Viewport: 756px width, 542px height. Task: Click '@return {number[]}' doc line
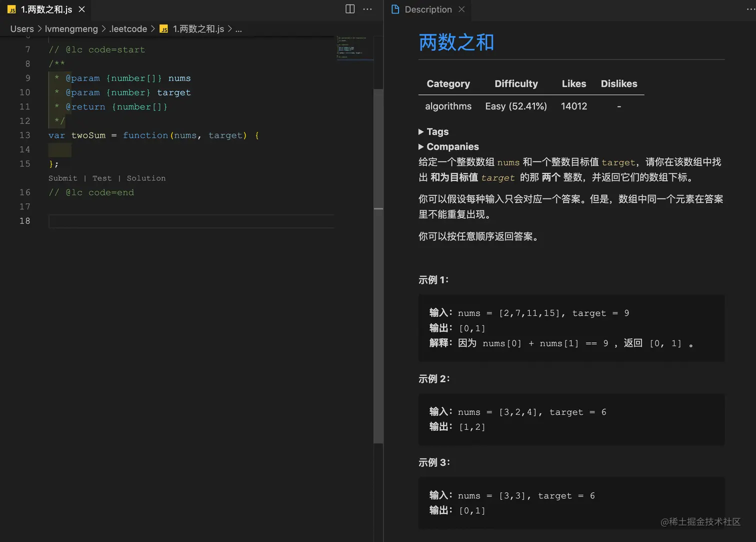111,107
